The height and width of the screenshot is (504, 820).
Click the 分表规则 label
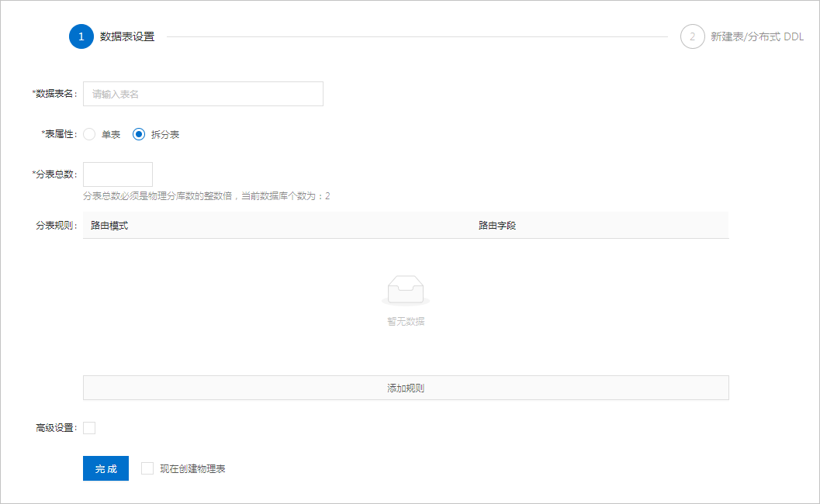point(56,226)
